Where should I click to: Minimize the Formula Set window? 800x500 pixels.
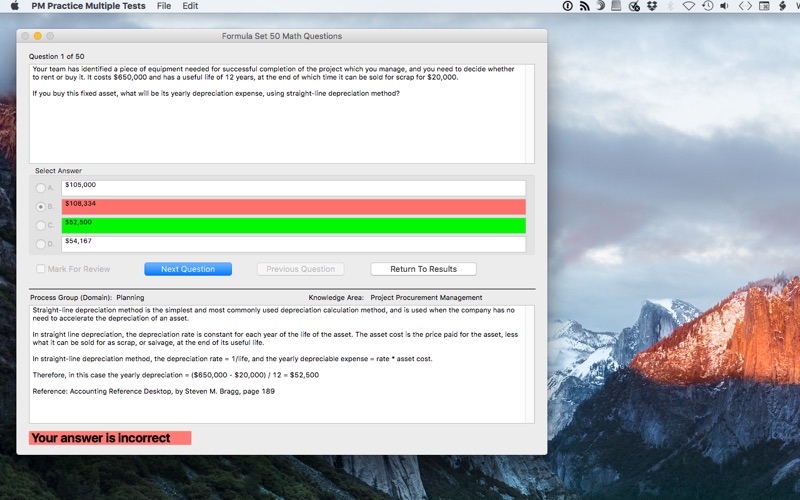pyautogui.click(x=37, y=36)
